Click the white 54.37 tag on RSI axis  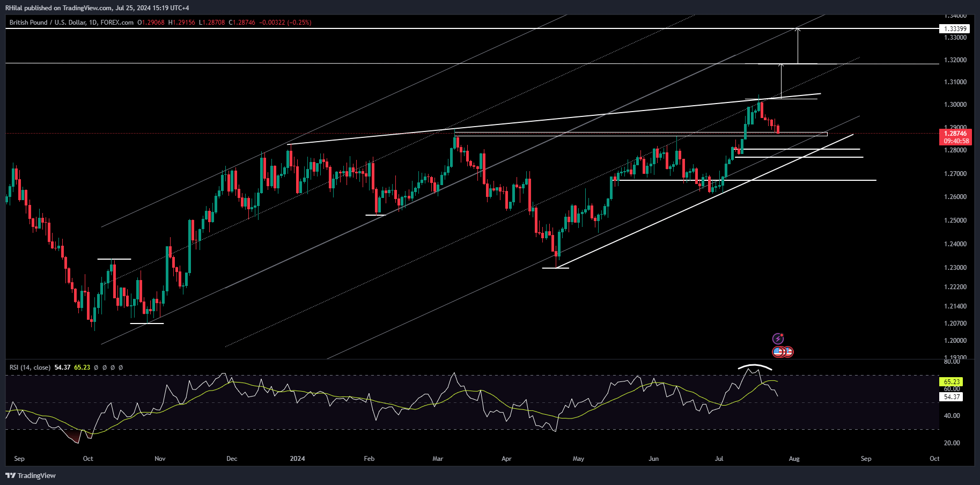click(951, 397)
